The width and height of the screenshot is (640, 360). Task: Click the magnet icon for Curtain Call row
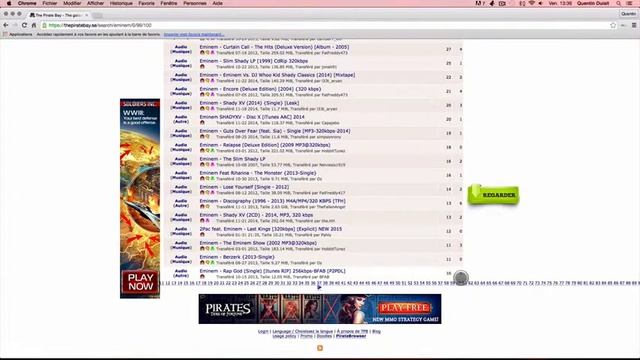point(202,53)
